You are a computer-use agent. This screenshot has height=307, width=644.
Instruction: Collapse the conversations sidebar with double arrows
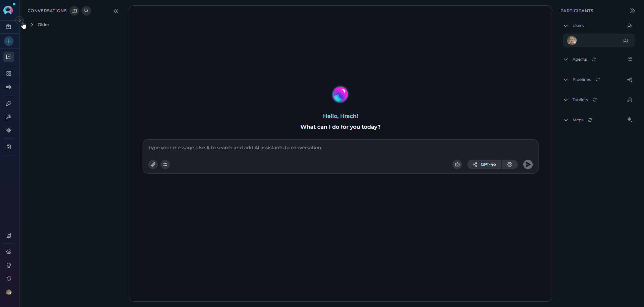point(116,11)
